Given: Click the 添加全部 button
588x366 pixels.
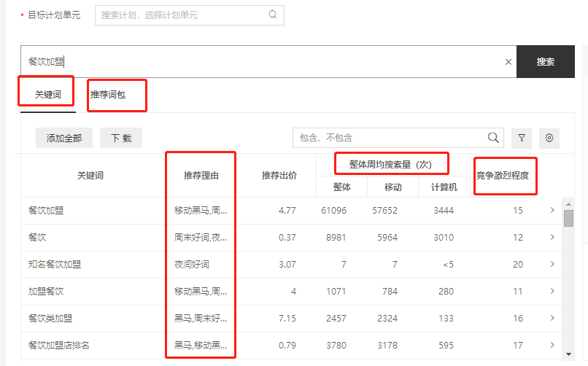Looking at the screenshot, I should [x=64, y=138].
